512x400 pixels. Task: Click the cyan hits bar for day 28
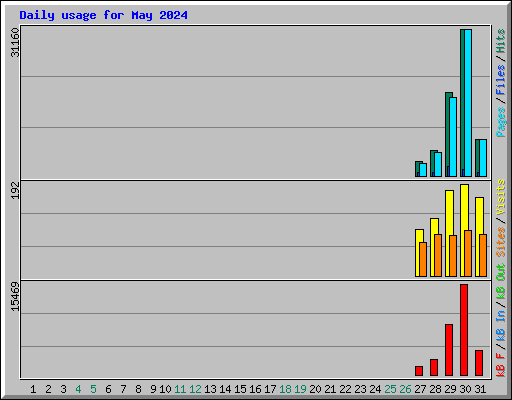[438, 164]
